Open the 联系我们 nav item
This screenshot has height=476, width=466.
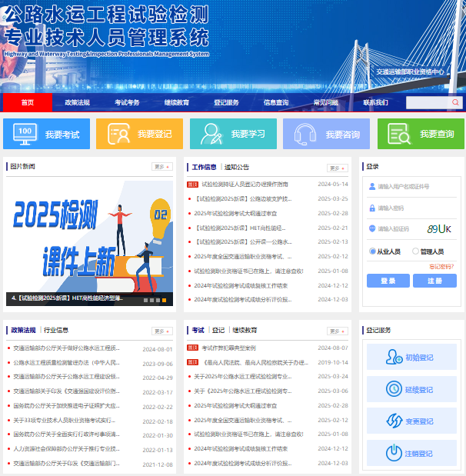pos(375,102)
